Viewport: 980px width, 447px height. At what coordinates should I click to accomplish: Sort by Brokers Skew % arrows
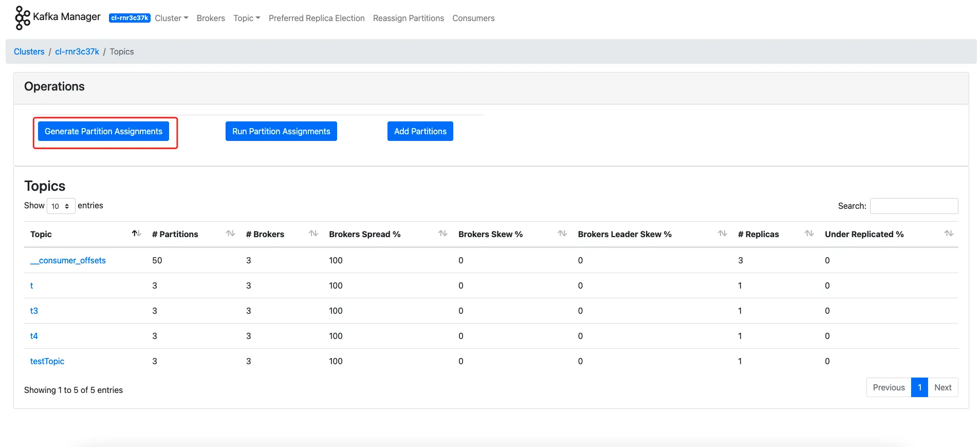[x=562, y=234]
